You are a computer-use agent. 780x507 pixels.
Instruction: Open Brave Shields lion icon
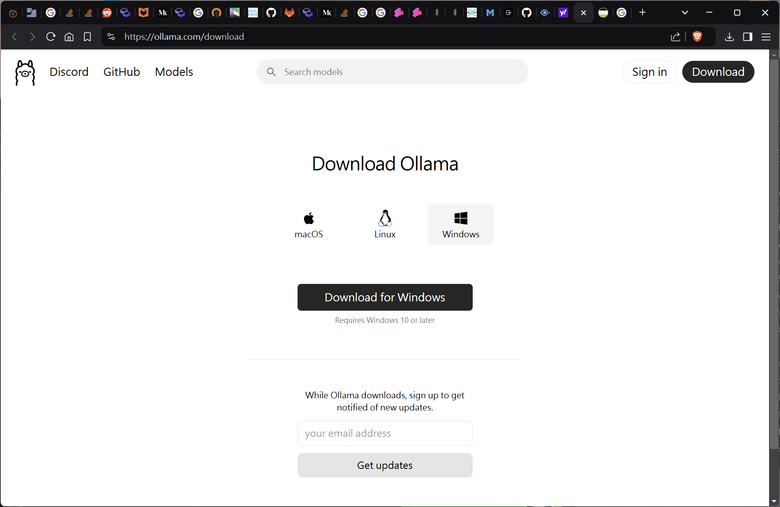(x=697, y=36)
